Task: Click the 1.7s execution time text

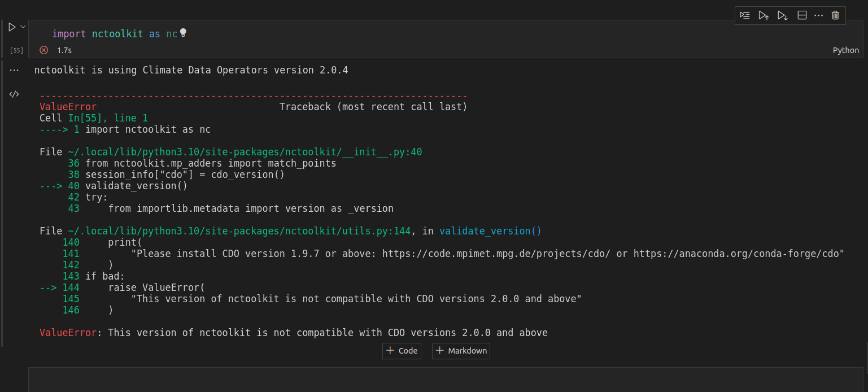Action: pos(64,50)
